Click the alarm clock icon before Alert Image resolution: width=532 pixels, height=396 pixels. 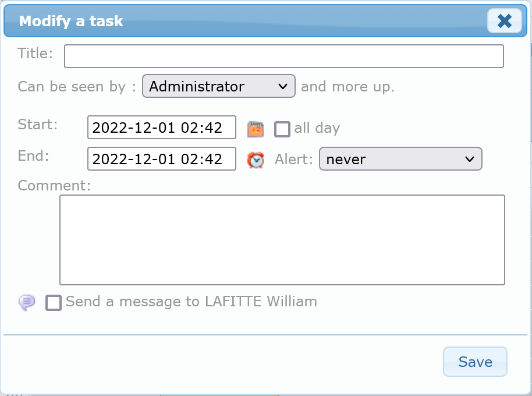tap(256, 160)
